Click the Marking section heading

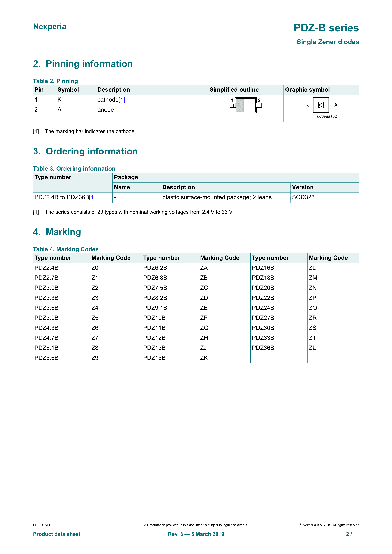[x=57, y=232]
